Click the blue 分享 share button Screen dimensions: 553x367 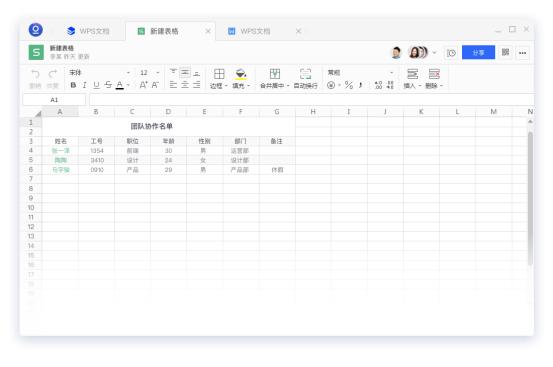(478, 53)
